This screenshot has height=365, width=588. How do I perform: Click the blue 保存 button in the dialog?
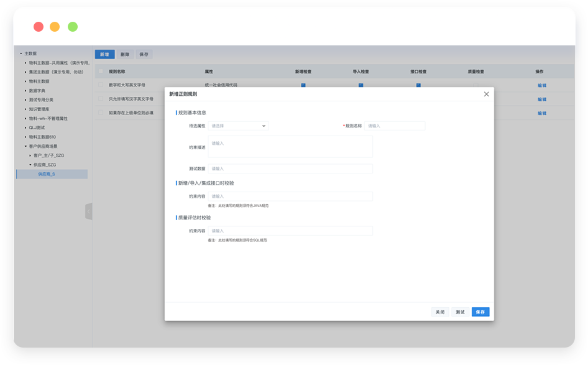click(480, 312)
